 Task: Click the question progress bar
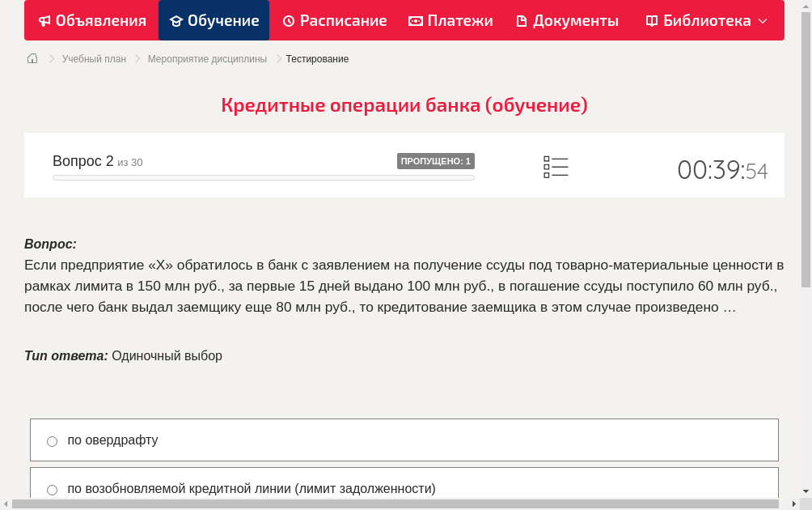point(263,177)
